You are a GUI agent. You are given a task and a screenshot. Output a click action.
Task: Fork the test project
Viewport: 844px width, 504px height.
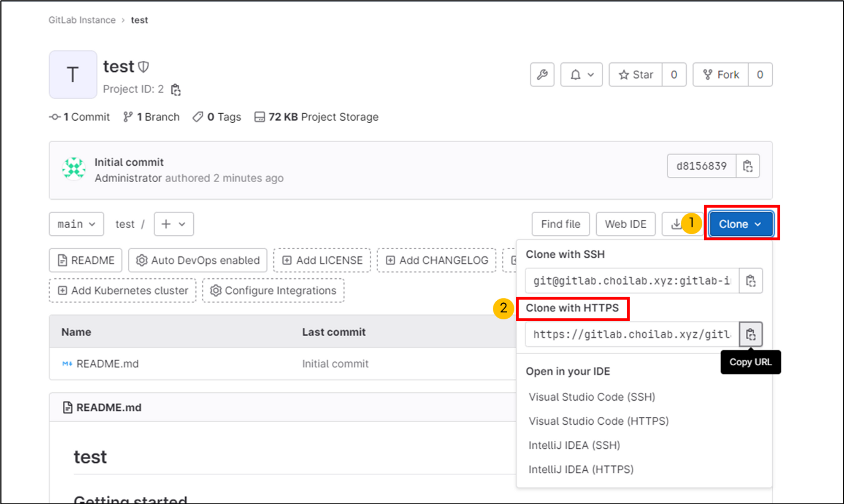click(721, 75)
